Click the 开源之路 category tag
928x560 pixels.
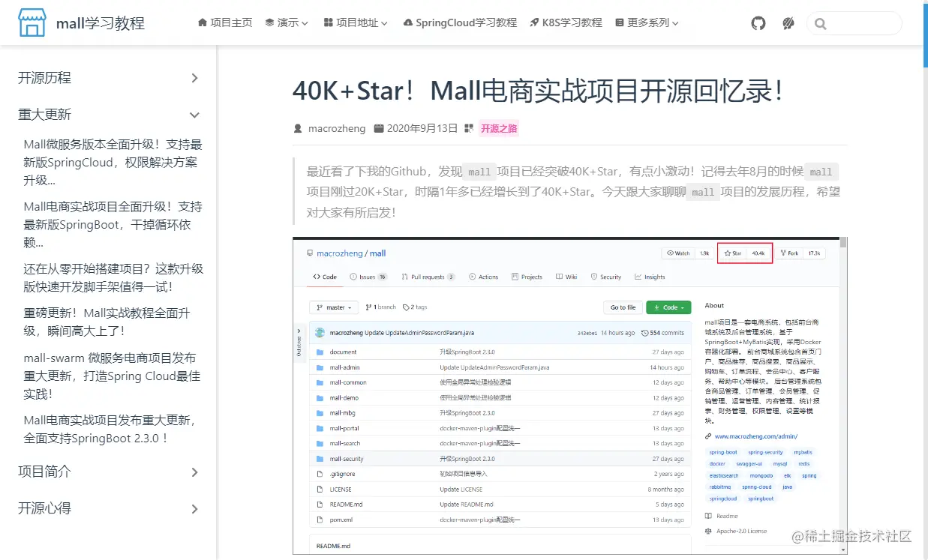tap(499, 128)
